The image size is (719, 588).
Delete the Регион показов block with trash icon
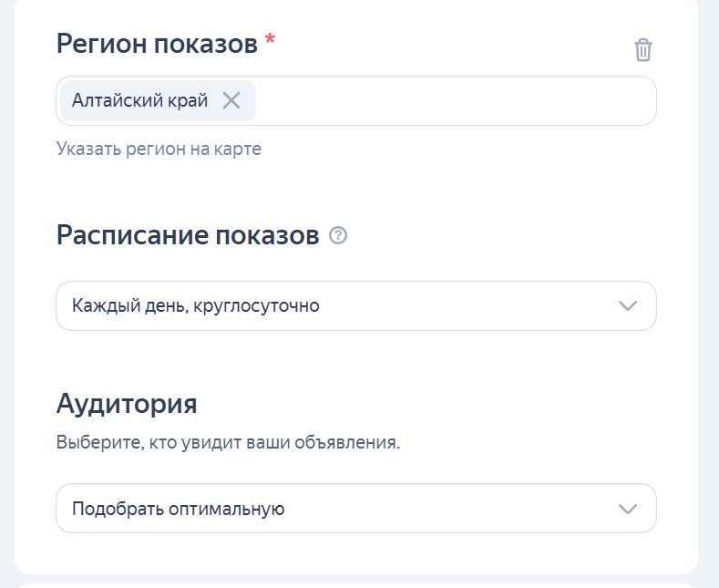[643, 49]
